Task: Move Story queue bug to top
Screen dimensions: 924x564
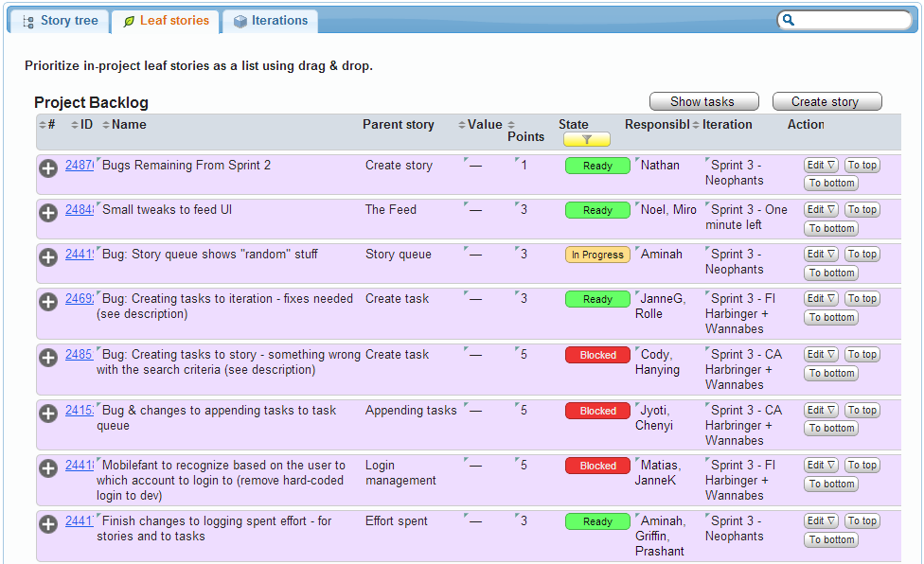Action: [862, 254]
